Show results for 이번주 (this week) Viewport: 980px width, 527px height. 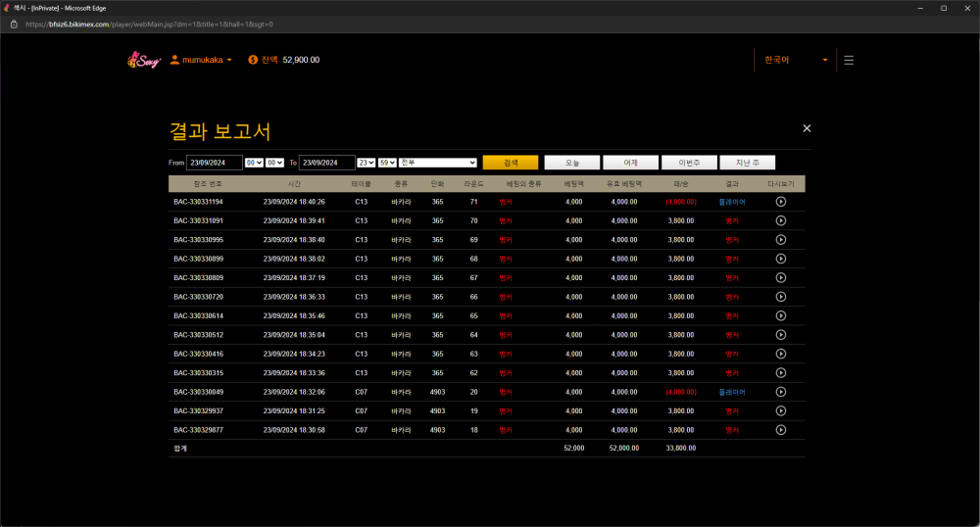pyautogui.click(x=689, y=163)
